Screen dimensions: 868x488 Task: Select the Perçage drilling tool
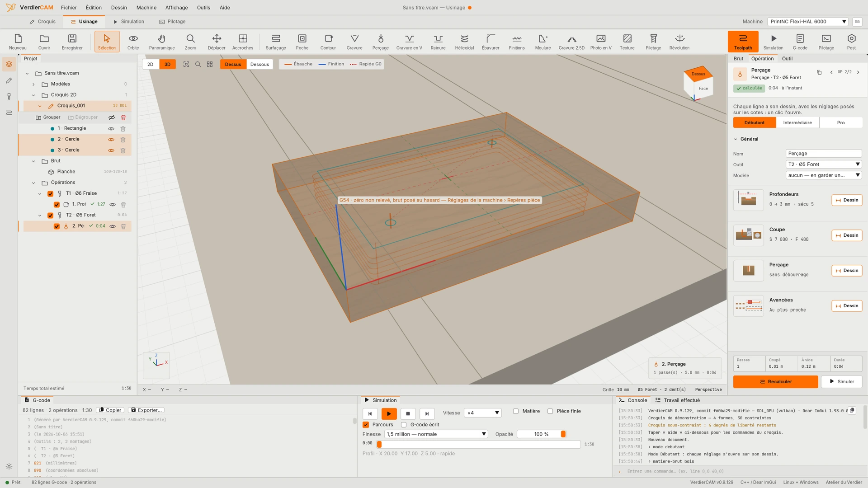pos(380,42)
